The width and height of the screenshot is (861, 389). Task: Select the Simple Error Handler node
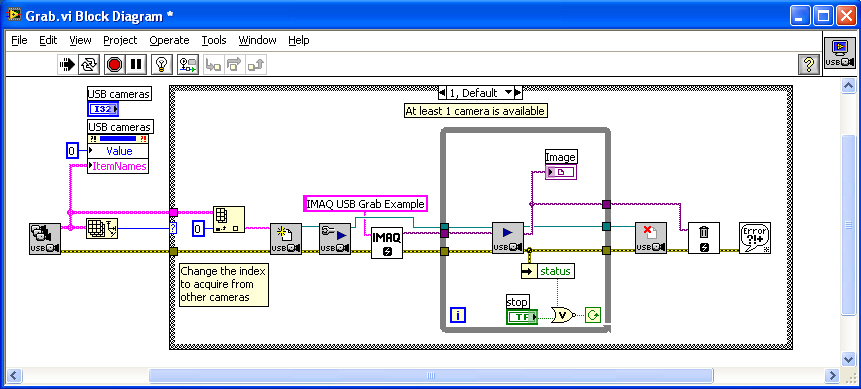(x=755, y=237)
